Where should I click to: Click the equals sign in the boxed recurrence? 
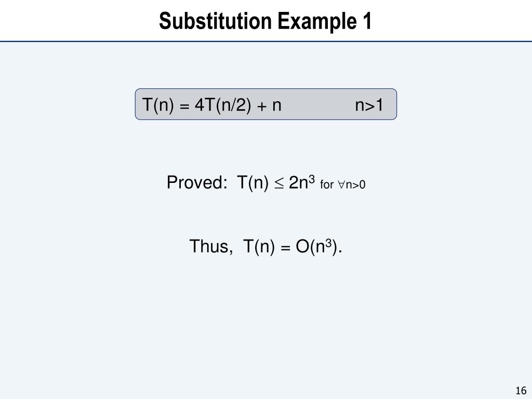pyautogui.click(x=184, y=107)
